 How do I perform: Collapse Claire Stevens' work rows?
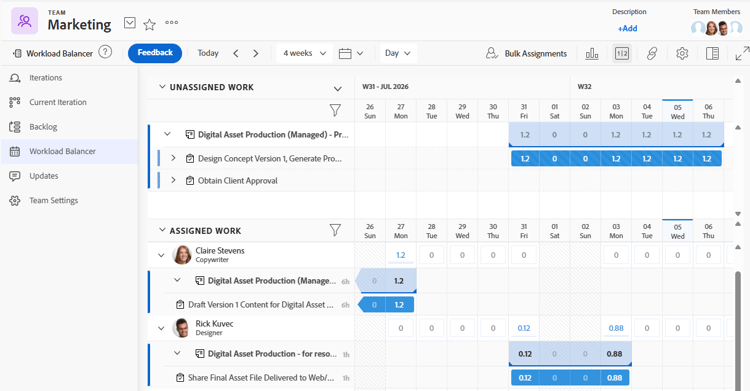tap(161, 255)
